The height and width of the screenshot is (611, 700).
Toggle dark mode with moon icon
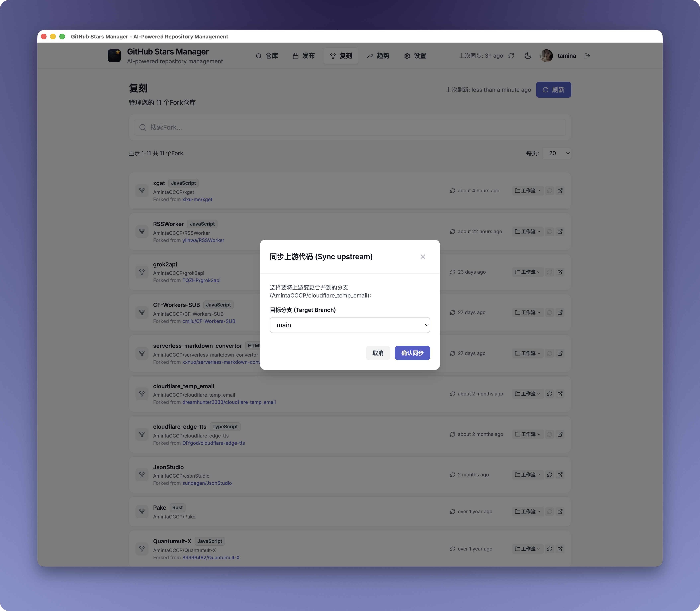click(528, 56)
